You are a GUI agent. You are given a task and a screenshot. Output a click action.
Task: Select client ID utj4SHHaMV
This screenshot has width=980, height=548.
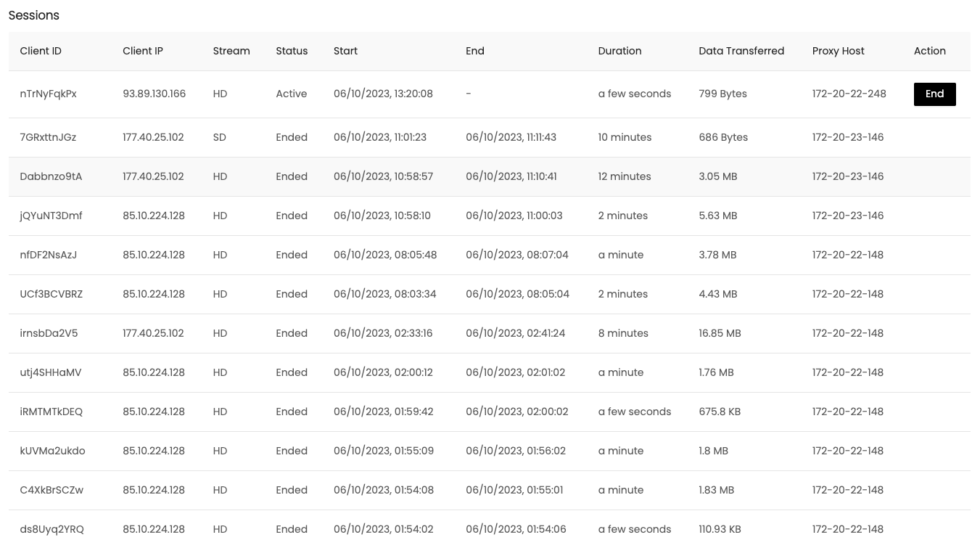tap(51, 372)
